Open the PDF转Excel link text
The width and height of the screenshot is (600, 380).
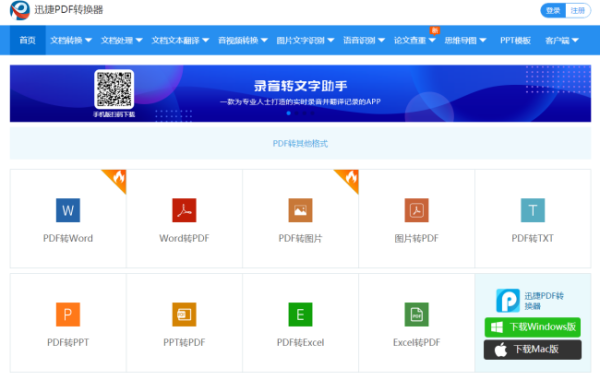[300, 342]
